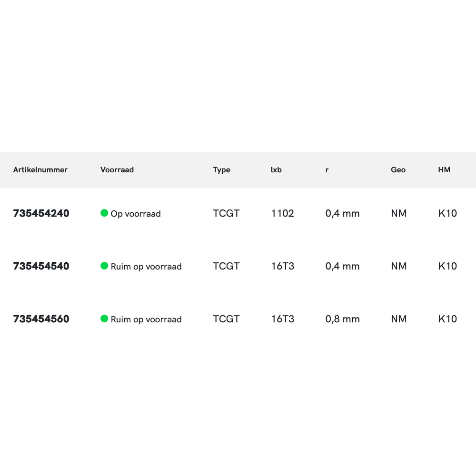Select the 1102 size cell
The height and width of the screenshot is (476, 476).
282,214
